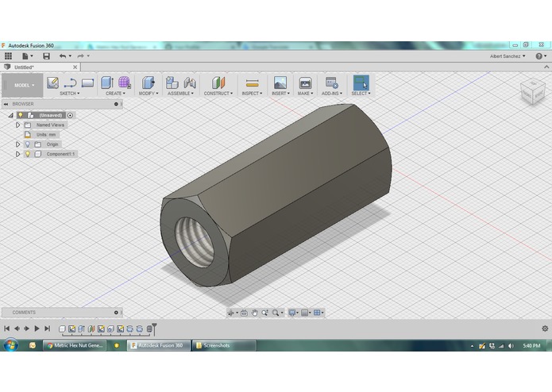Screen dimensions: 552x392
Task: Open the Help question mark menu
Action: (x=541, y=56)
